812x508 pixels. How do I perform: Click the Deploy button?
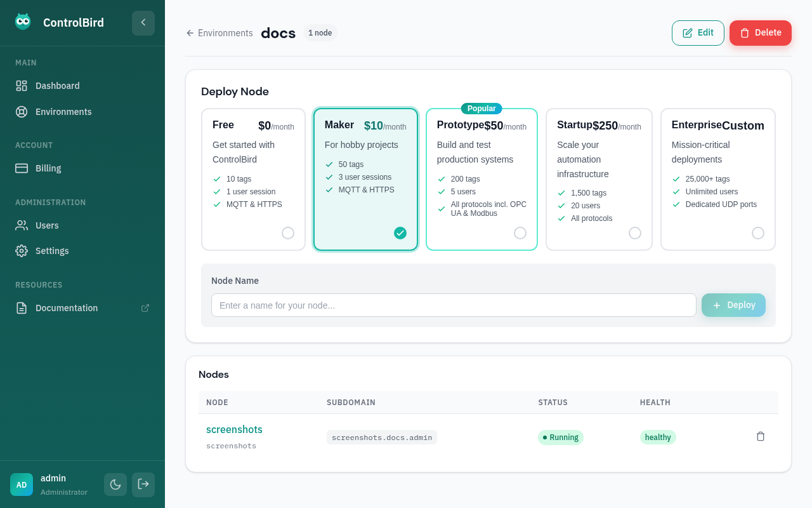click(x=733, y=305)
